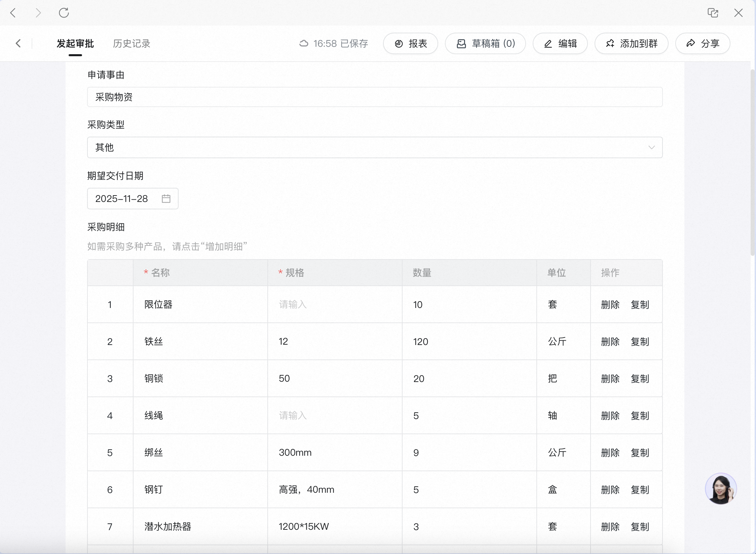
Task: Click name cell 潜水加热器
Action: tap(200, 527)
